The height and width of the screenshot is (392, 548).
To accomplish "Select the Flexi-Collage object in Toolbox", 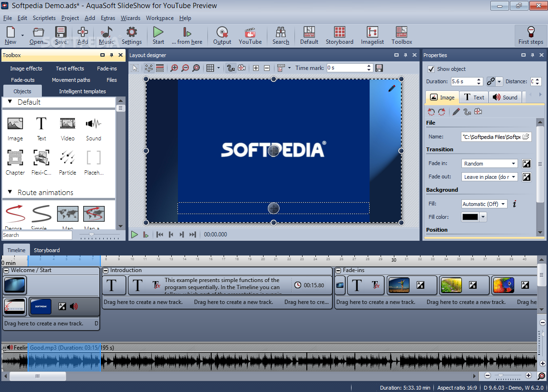I will (x=41, y=162).
